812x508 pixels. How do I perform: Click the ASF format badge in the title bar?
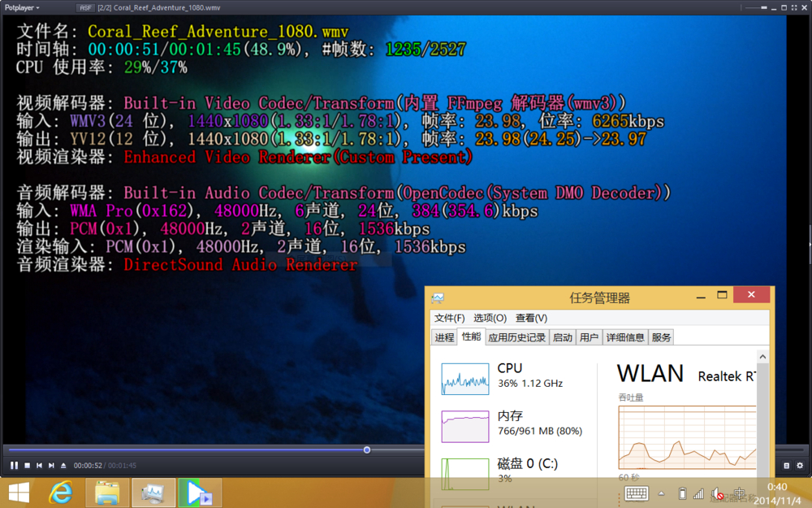click(85, 8)
